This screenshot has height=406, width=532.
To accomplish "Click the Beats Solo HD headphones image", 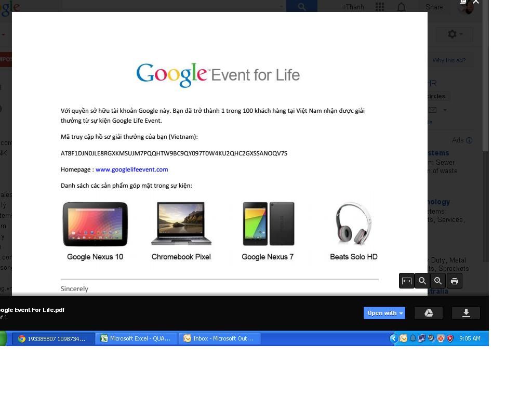I will click(353, 224).
